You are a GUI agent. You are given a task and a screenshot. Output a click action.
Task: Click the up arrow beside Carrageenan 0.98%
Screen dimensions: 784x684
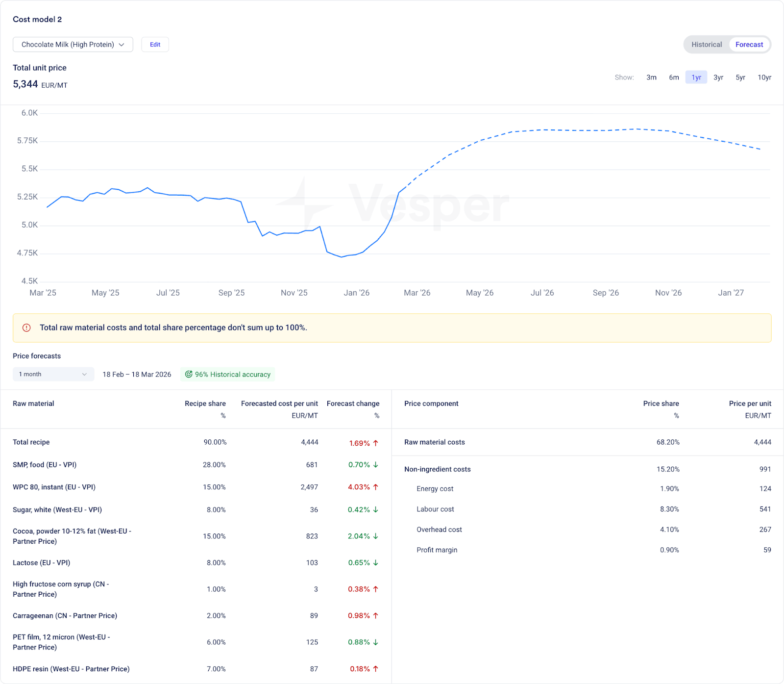click(x=376, y=615)
